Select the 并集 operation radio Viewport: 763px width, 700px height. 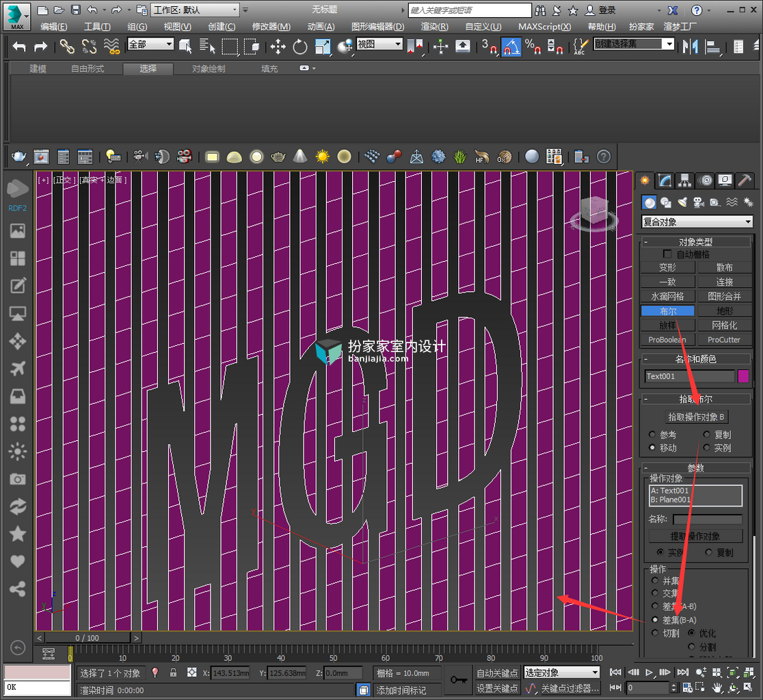pyautogui.click(x=655, y=581)
